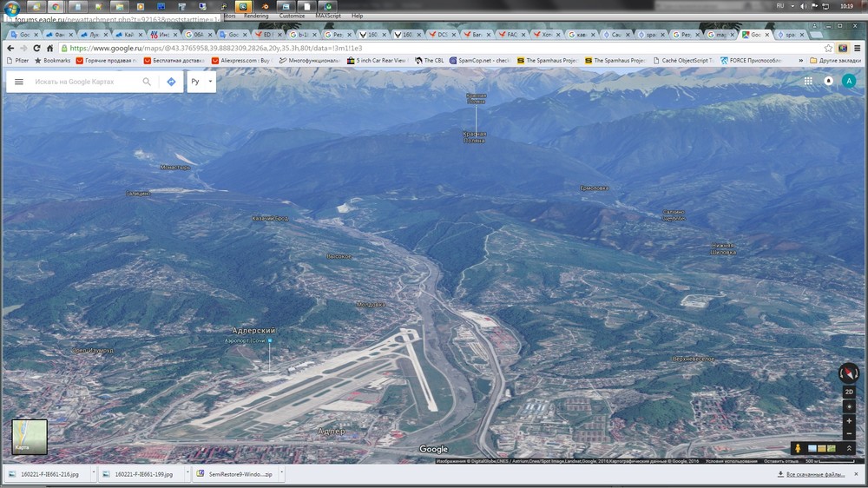Viewport: 868px width, 488px height.
Task: Open the Другие закладки folder
Action: click(x=835, y=61)
